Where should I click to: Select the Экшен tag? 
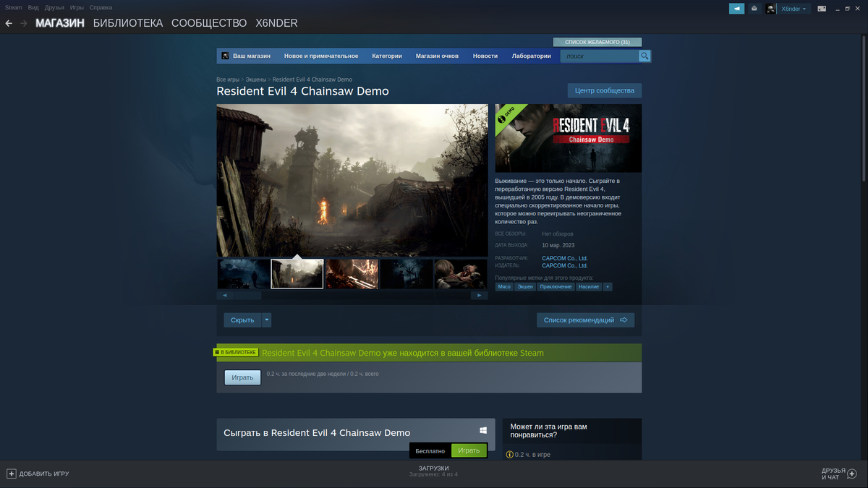pyautogui.click(x=525, y=287)
